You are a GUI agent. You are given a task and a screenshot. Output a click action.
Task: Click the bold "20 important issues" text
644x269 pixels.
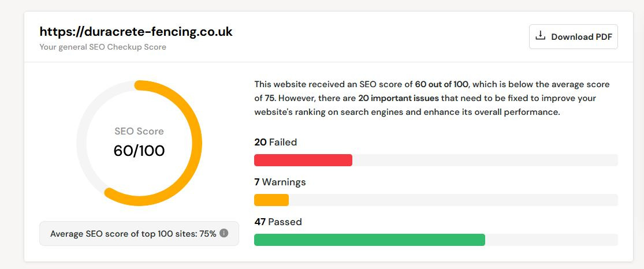click(x=399, y=98)
